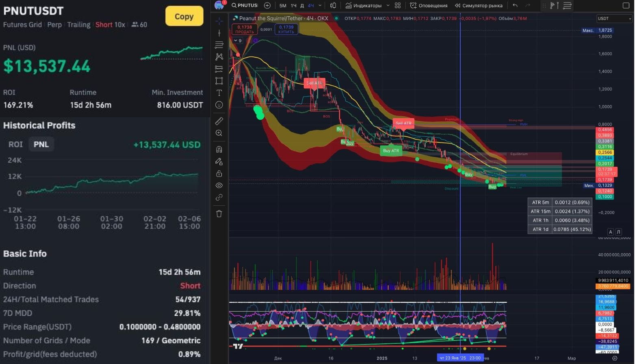
Task: Switch to the Д daily timeframe
Action: pos(302,5)
